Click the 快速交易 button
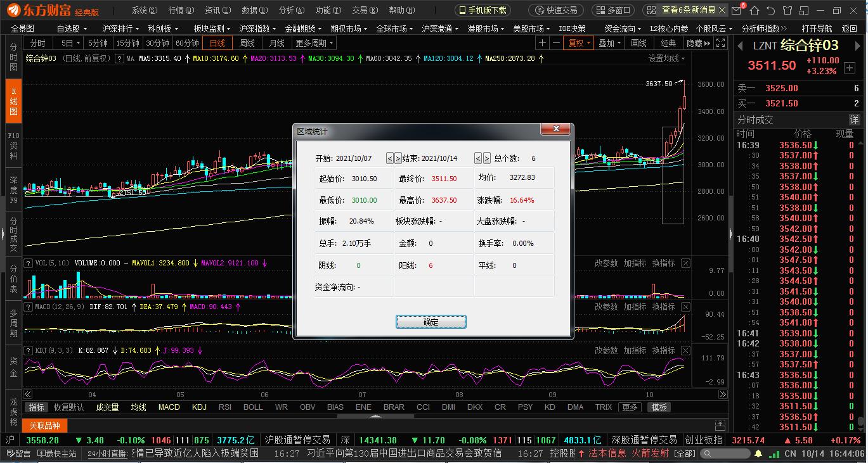This screenshot has width=868, height=463. click(556, 10)
